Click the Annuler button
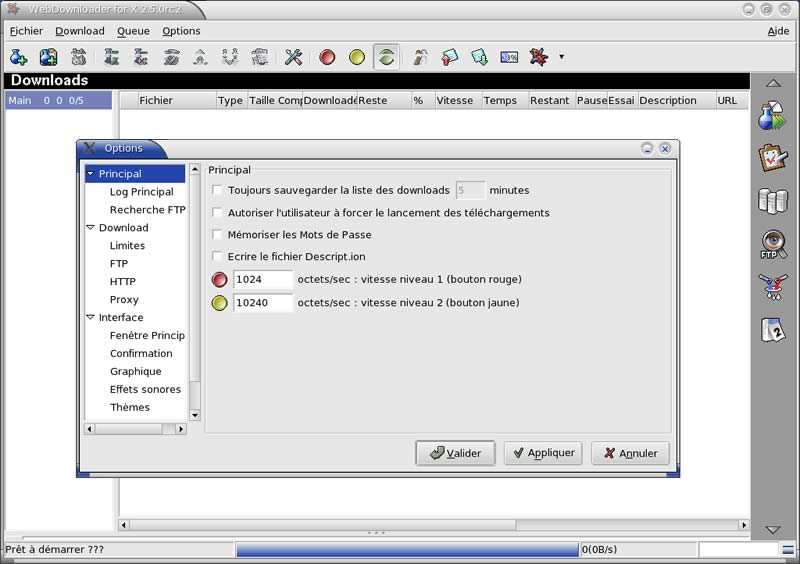 [x=630, y=453]
